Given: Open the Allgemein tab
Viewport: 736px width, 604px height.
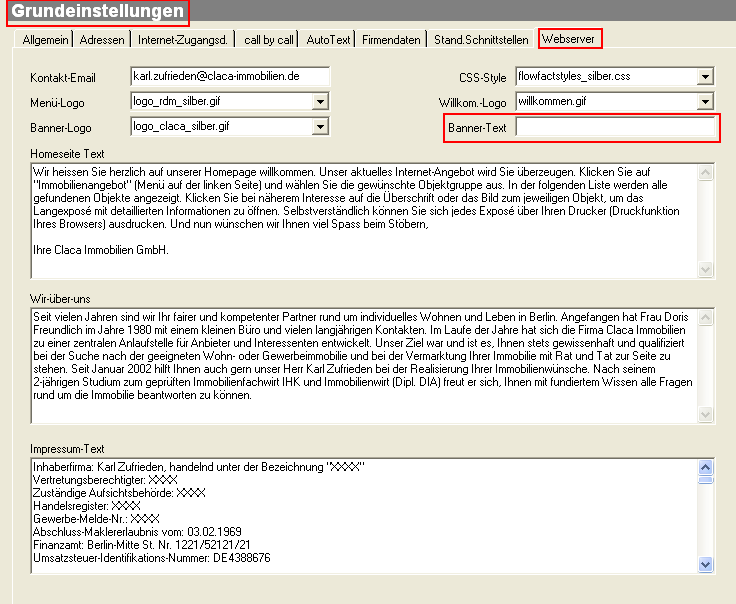Looking at the screenshot, I should coord(45,40).
